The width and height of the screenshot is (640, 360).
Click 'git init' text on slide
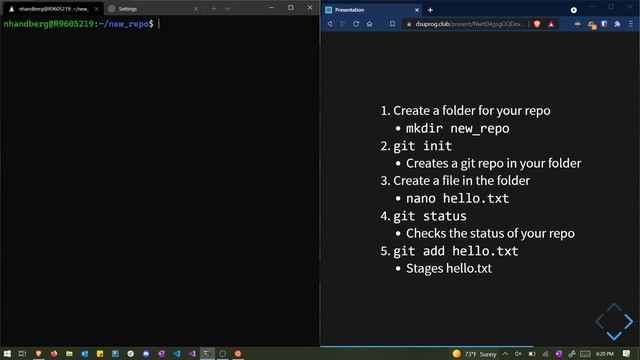click(422, 146)
